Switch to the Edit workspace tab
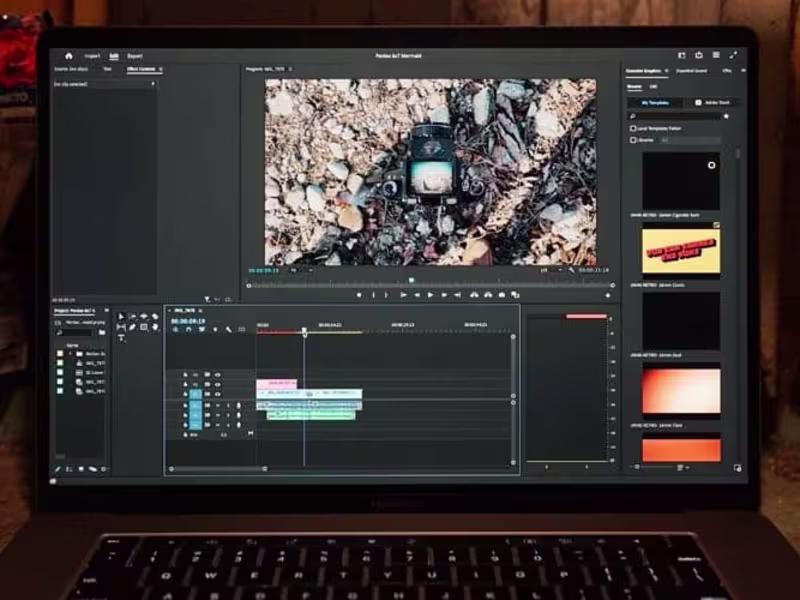The width and height of the screenshot is (800, 600). point(114,56)
